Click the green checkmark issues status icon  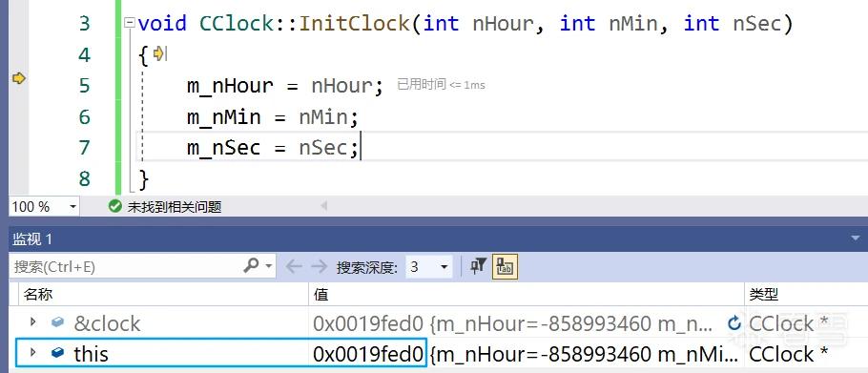(x=115, y=206)
